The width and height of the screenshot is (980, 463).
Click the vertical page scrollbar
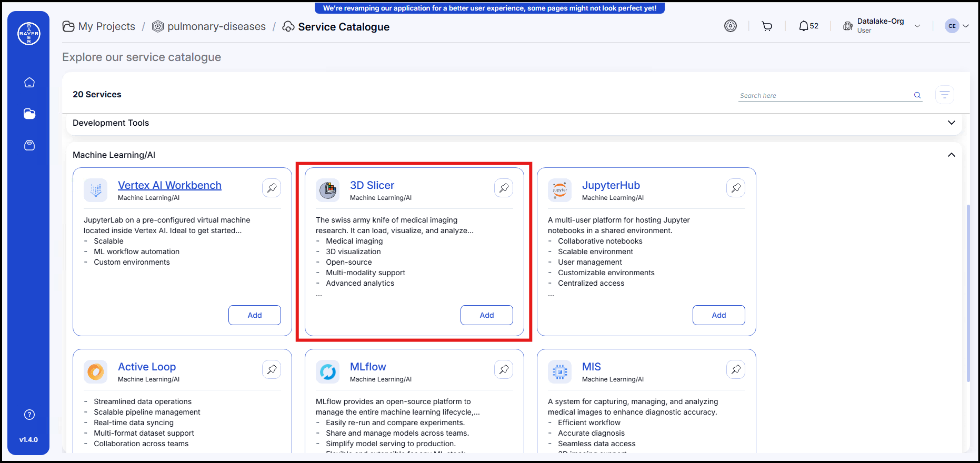(968, 293)
